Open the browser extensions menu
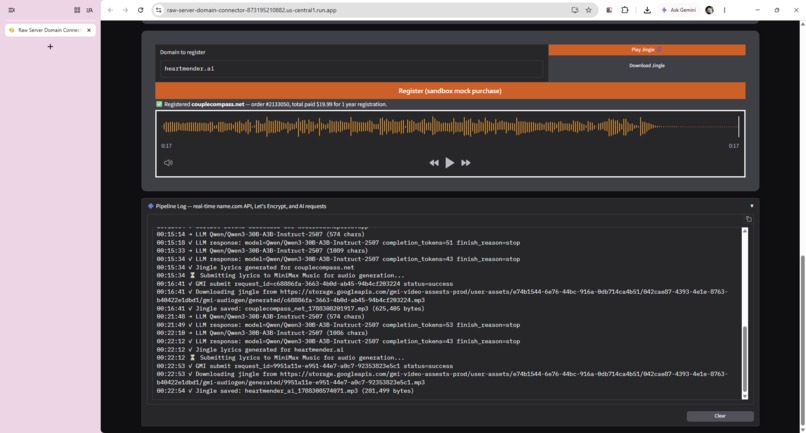 tap(625, 10)
